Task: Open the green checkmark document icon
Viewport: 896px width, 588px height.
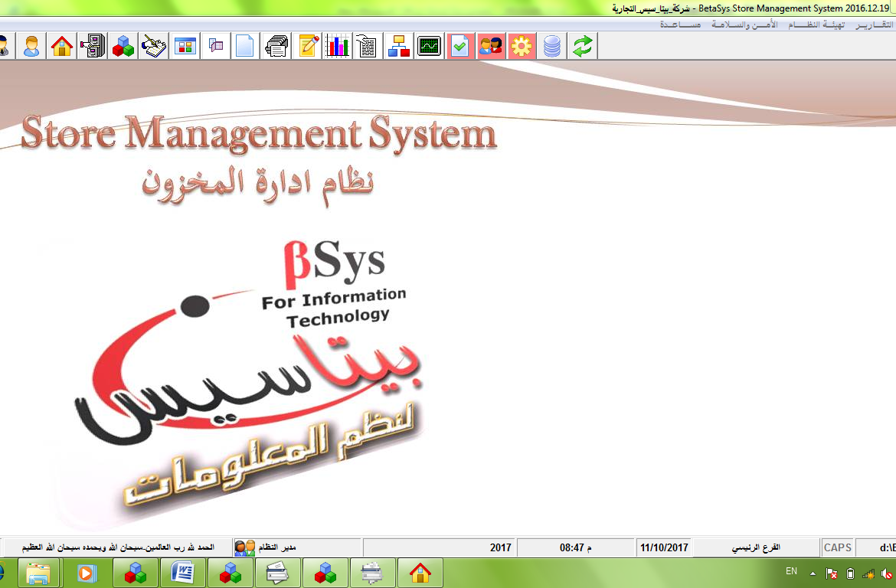Action: point(460,46)
